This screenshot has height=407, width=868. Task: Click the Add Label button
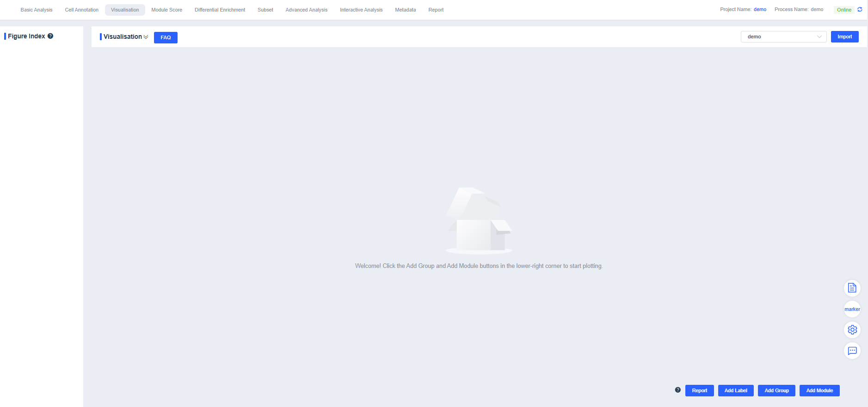(735, 390)
